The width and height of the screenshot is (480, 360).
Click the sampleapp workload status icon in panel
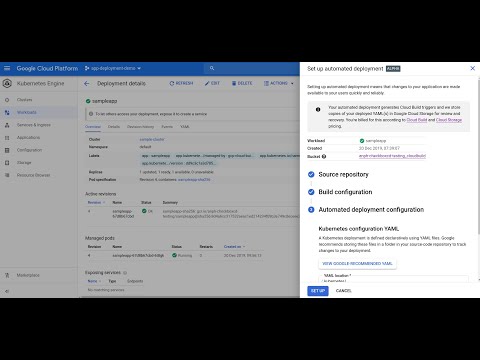coord(362,141)
